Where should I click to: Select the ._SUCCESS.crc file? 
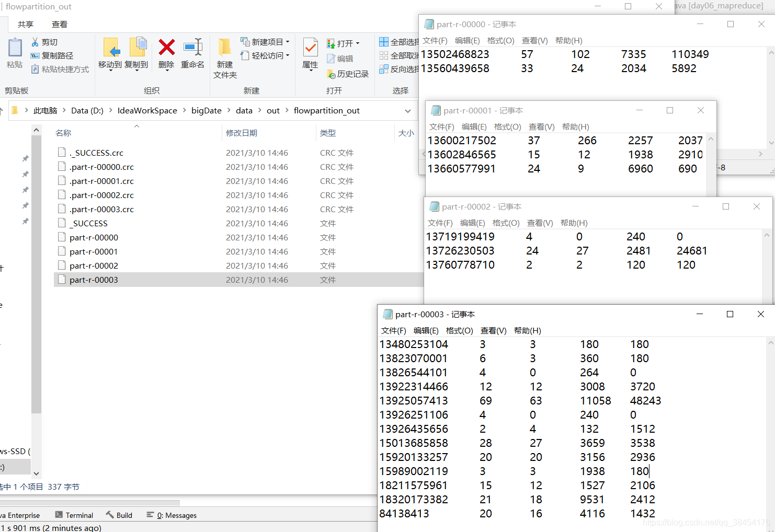point(96,153)
